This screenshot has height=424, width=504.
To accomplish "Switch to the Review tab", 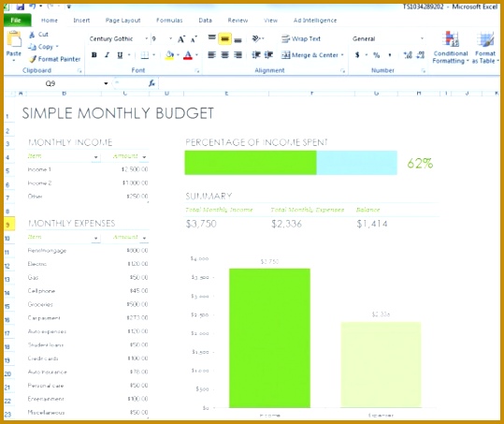I will tap(238, 21).
